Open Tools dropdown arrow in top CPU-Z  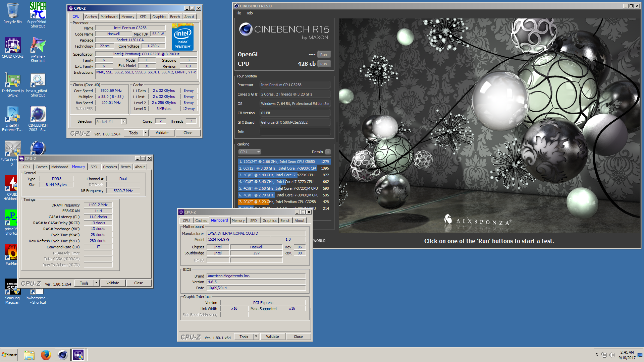(146, 133)
